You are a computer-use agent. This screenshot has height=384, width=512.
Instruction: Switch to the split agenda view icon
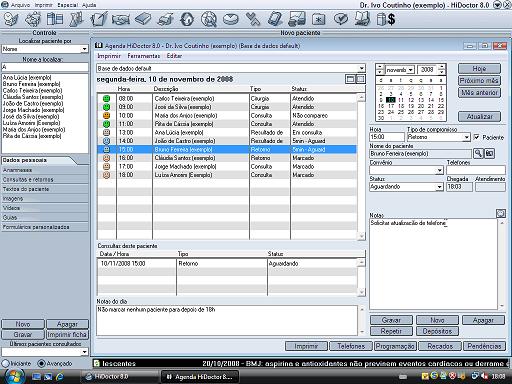361,79
